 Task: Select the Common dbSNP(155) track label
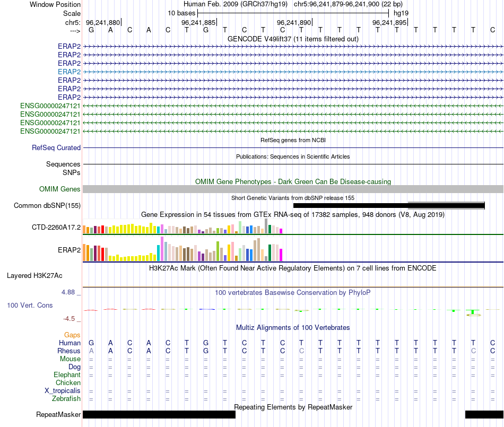[47, 206]
